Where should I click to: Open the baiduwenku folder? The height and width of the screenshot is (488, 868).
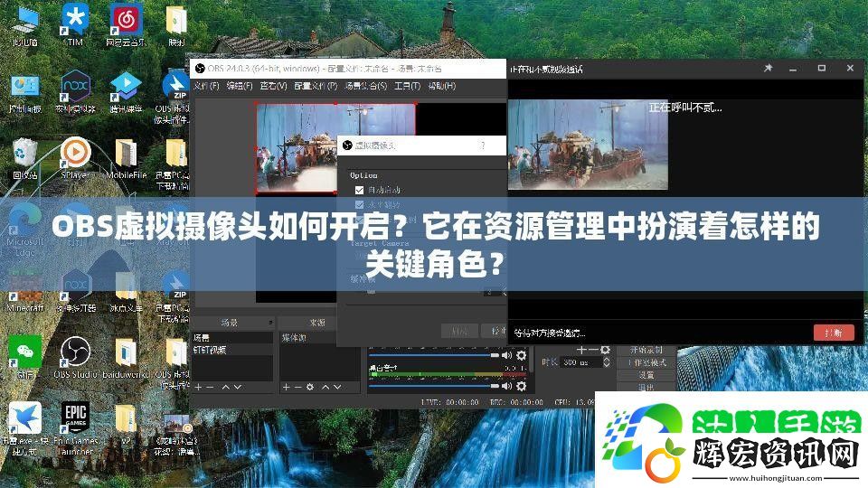(x=127, y=357)
